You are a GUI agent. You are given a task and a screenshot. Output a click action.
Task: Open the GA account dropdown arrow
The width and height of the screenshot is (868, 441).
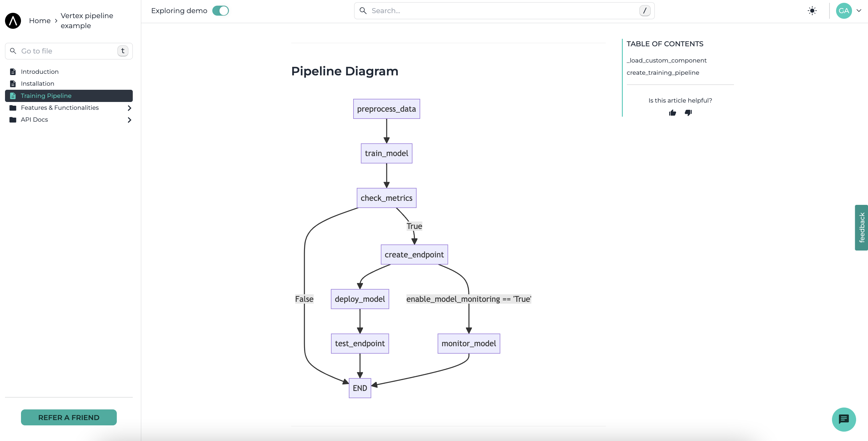click(859, 11)
